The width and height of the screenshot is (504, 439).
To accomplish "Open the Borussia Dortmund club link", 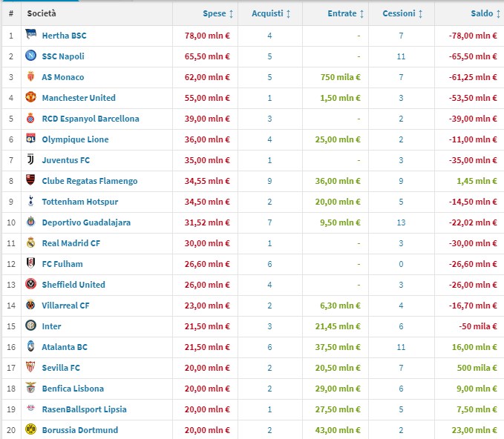I will (80, 430).
